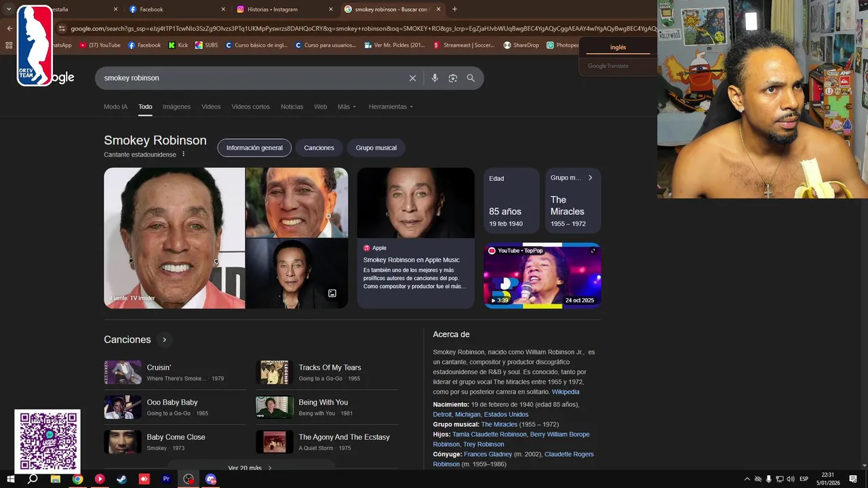Switch to Modo IA tab
The height and width of the screenshot is (488, 868).
click(115, 106)
